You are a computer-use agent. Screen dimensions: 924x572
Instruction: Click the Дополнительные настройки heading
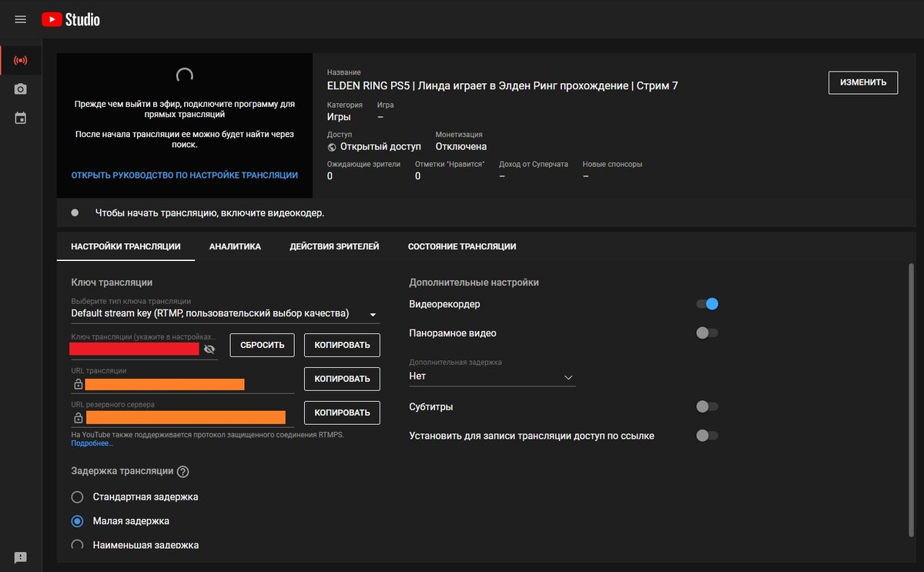(474, 283)
